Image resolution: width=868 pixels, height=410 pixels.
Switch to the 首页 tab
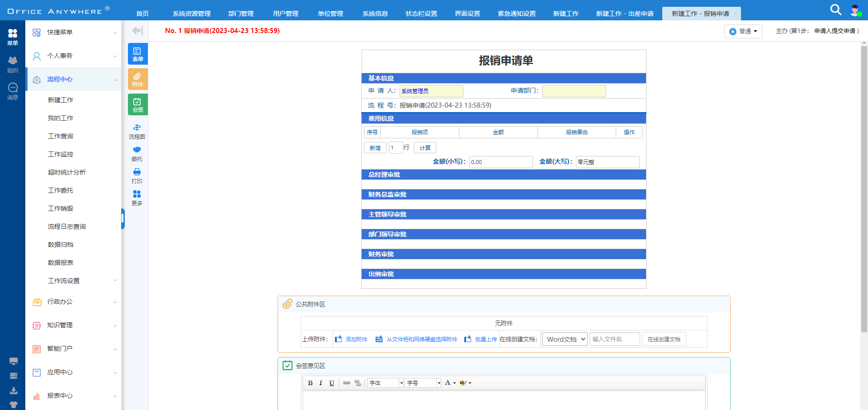[142, 14]
